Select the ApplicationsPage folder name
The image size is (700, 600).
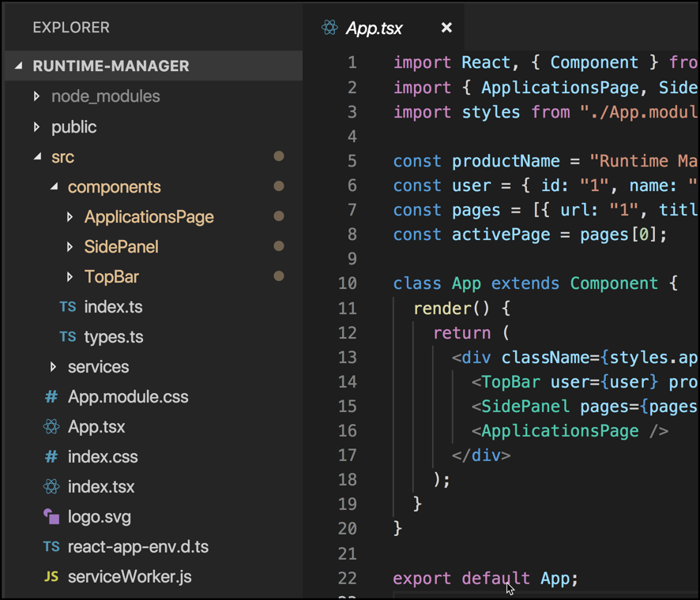149,217
